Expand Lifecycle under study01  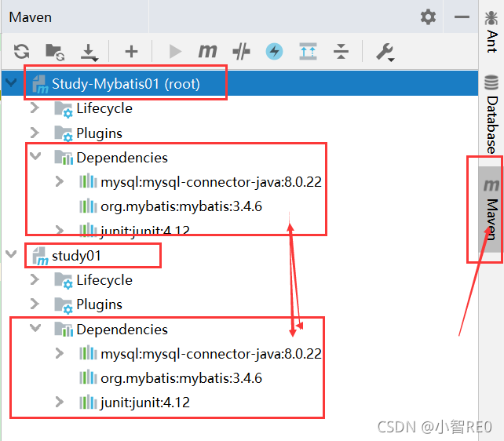pos(35,279)
